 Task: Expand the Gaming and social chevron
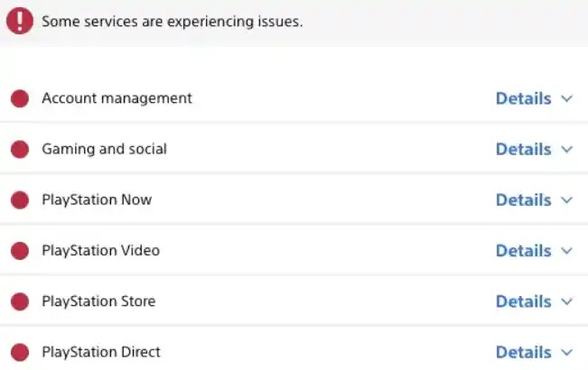pos(567,149)
